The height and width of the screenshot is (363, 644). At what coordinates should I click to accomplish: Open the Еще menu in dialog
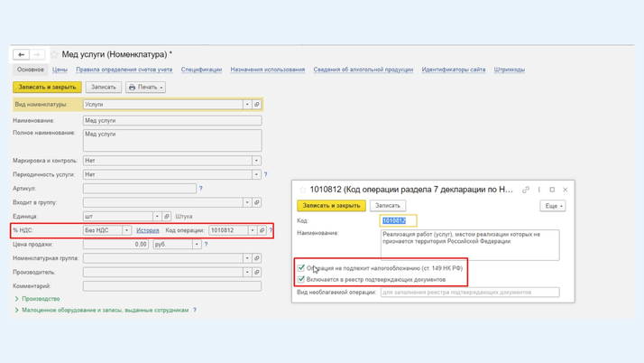tap(552, 206)
